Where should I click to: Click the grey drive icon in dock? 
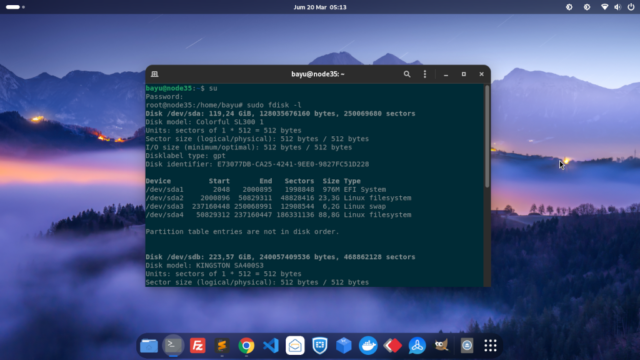pos(467,346)
